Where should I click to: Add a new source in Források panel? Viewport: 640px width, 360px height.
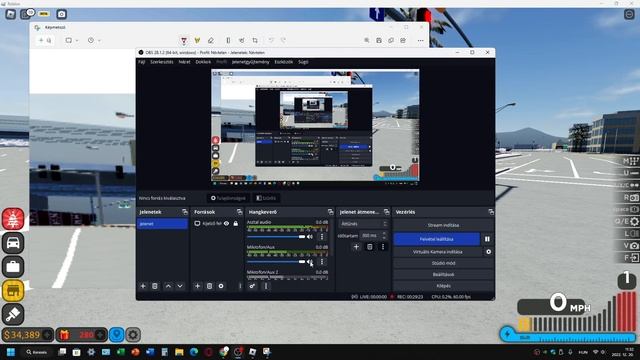[198, 286]
